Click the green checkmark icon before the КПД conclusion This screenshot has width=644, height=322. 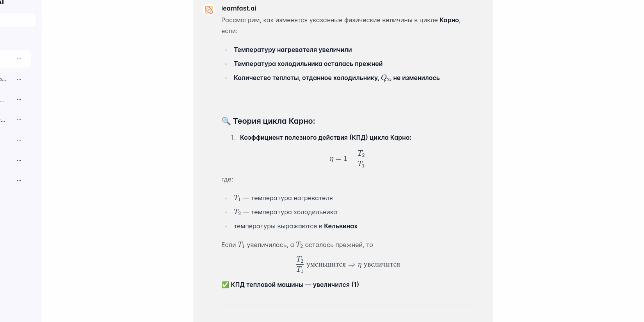(225, 285)
